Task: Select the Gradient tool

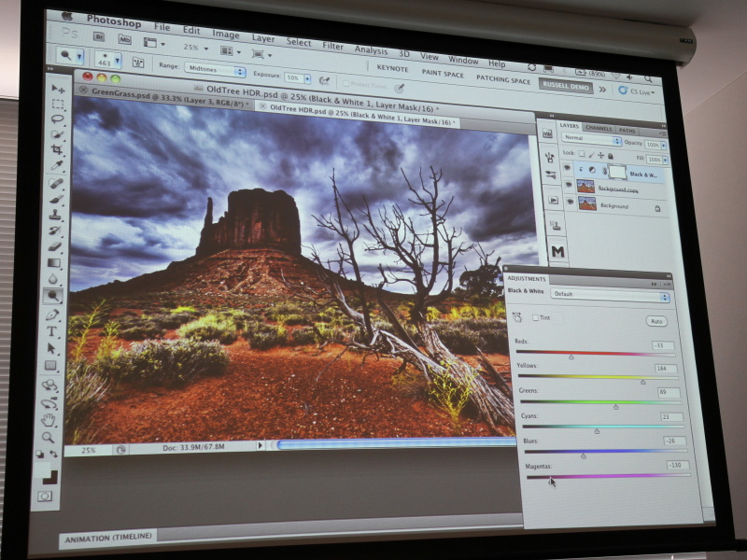Action: [x=54, y=263]
